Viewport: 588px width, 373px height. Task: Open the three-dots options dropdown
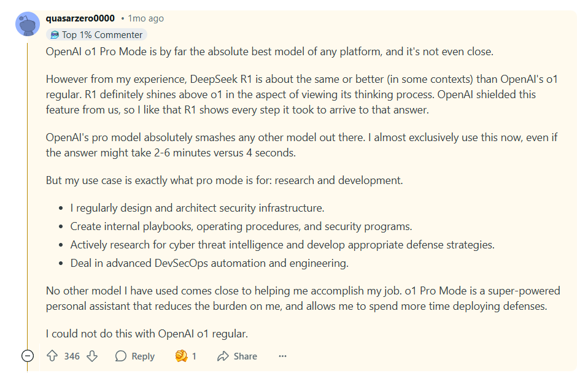coord(282,356)
